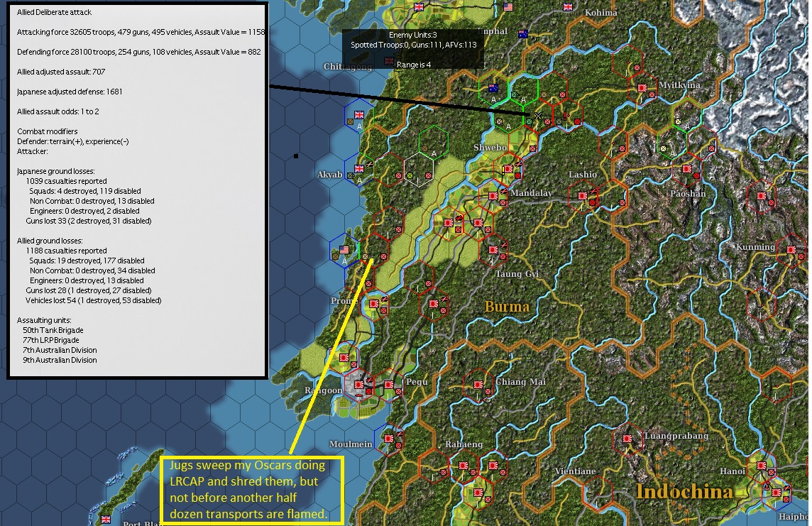Select the Japanese flag at Paoshan
The width and height of the screenshot is (812, 526).
tap(687, 169)
